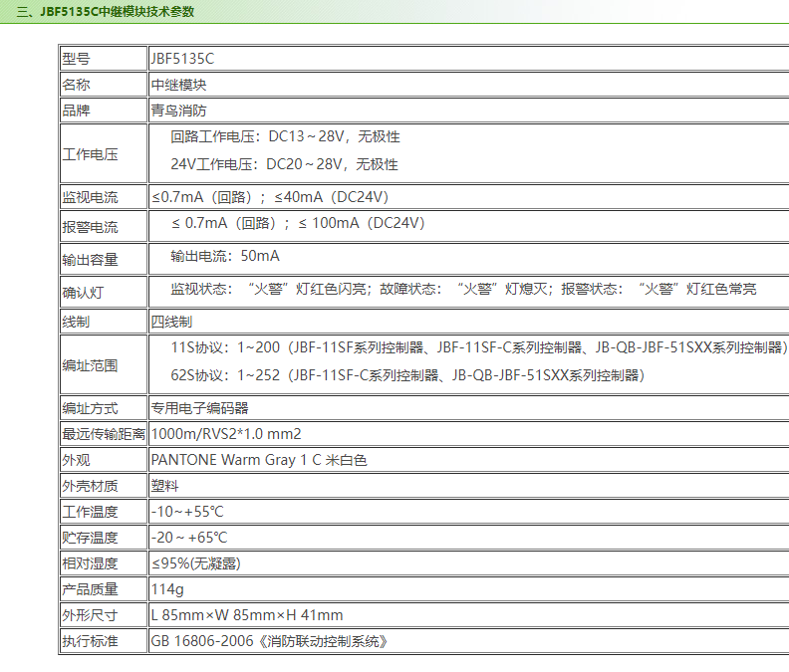This screenshot has width=789, height=672.
Task: Click the line 62S协议：1~252
Action: (x=408, y=375)
